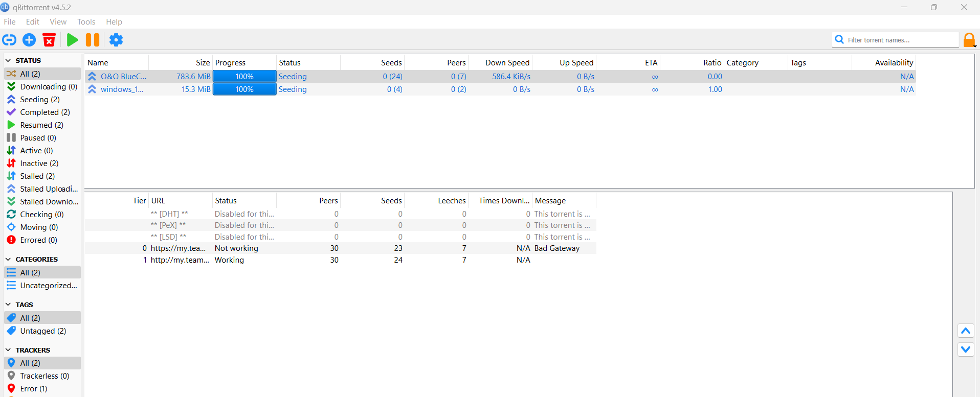Collapse the STATUS section chevron

(8, 60)
